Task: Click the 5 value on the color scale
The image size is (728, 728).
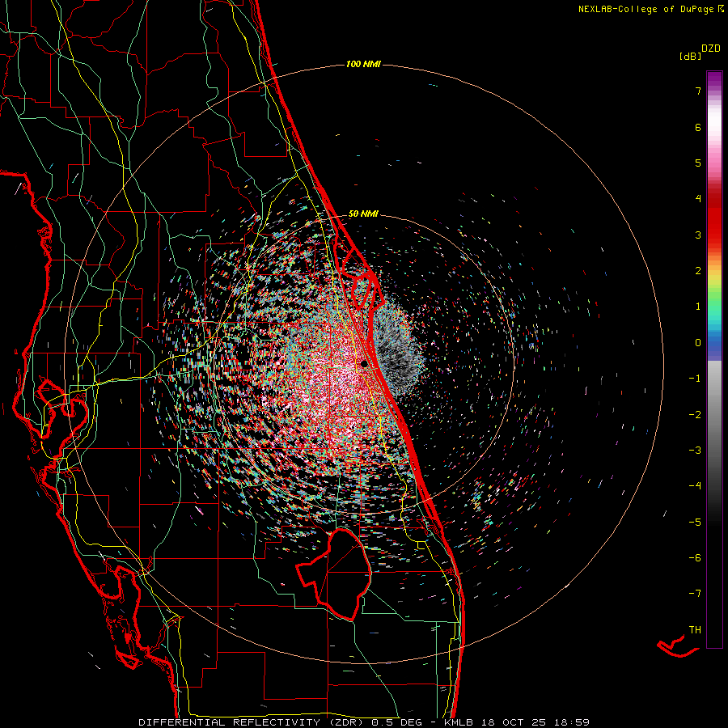Action: 698,163
